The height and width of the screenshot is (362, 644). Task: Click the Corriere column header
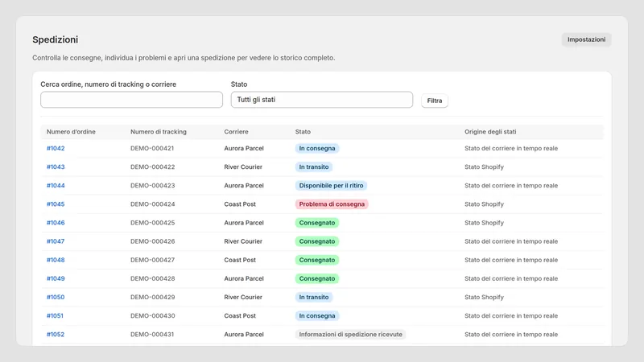tap(236, 132)
